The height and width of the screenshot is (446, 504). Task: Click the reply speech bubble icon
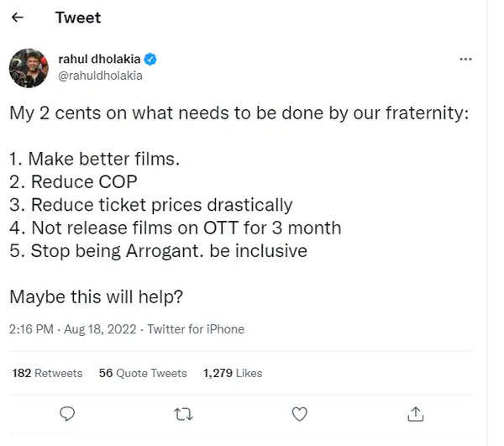click(x=69, y=413)
